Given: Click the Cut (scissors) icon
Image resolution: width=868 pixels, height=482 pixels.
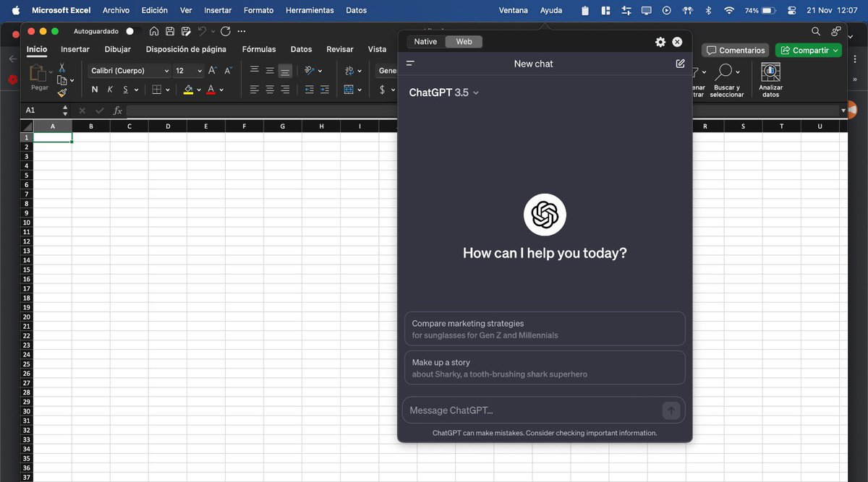Looking at the screenshot, I should 62,67.
